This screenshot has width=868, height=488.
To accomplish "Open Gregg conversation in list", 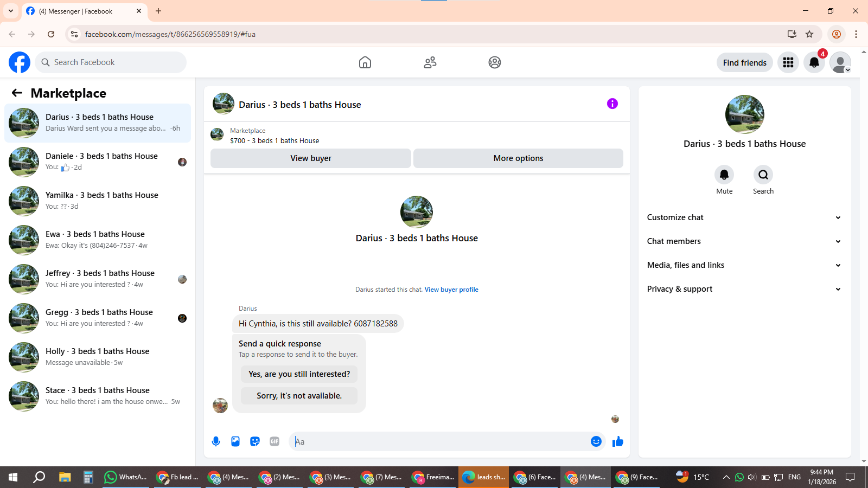I will (x=98, y=318).
